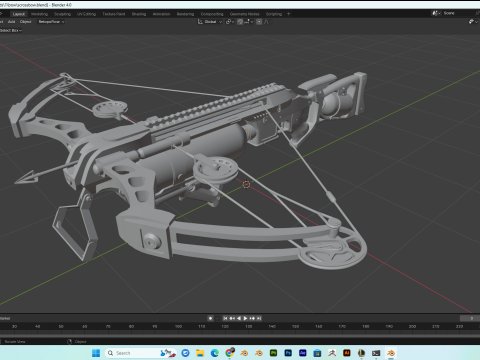Viewport: 480px width, 360px height.
Task: Open the snapping options dropdown
Action: click(x=249, y=22)
